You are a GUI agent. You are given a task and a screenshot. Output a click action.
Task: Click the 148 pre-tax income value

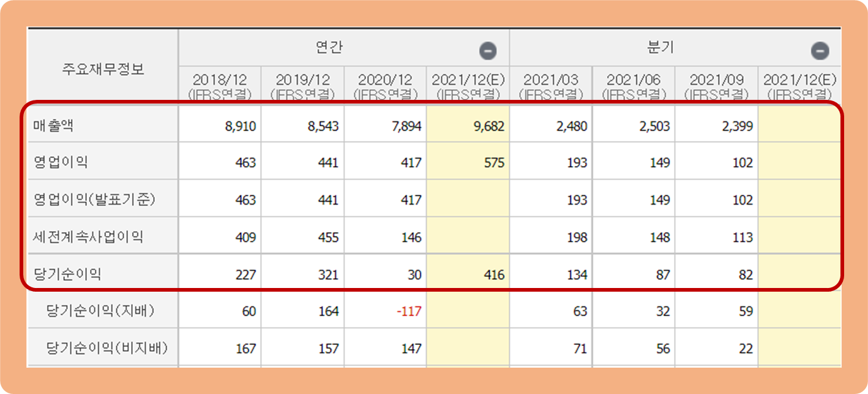659,237
